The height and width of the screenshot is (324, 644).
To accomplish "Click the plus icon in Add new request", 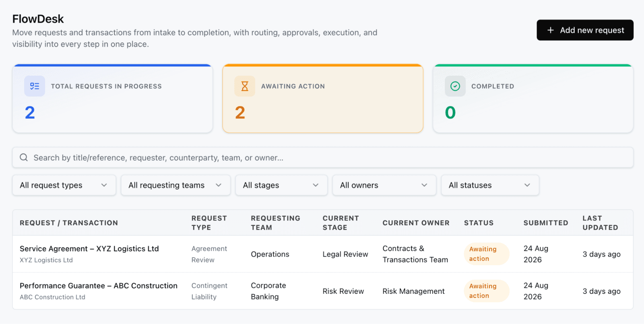I will [x=551, y=30].
